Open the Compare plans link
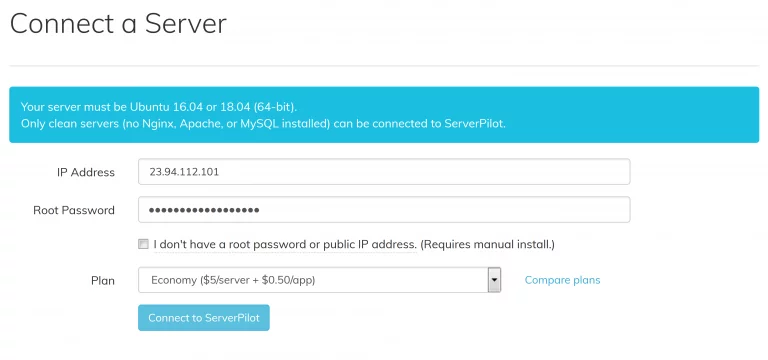This screenshot has height=360, width=768. click(x=562, y=280)
